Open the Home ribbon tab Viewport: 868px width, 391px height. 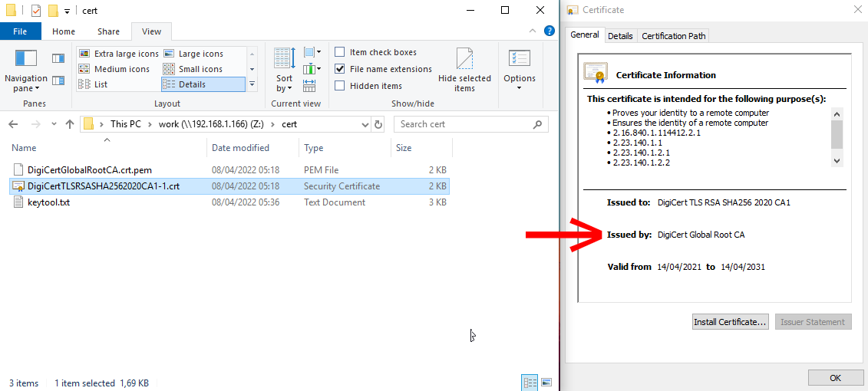point(64,31)
